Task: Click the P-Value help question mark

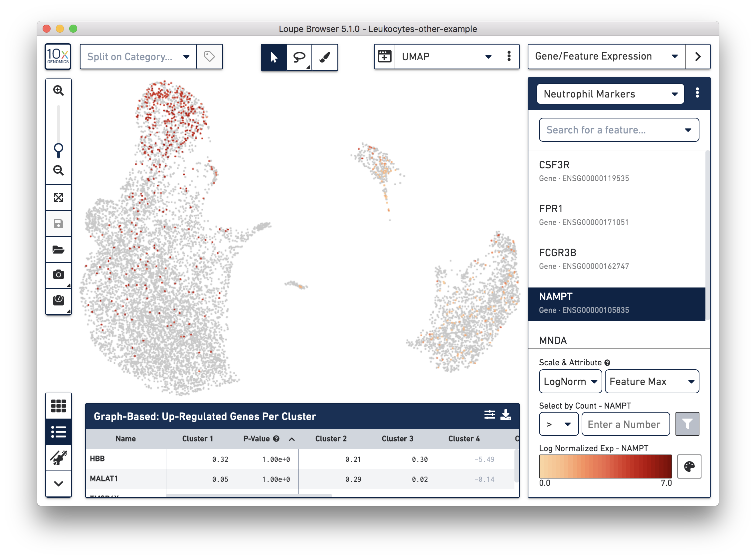Action: coord(276,439)
